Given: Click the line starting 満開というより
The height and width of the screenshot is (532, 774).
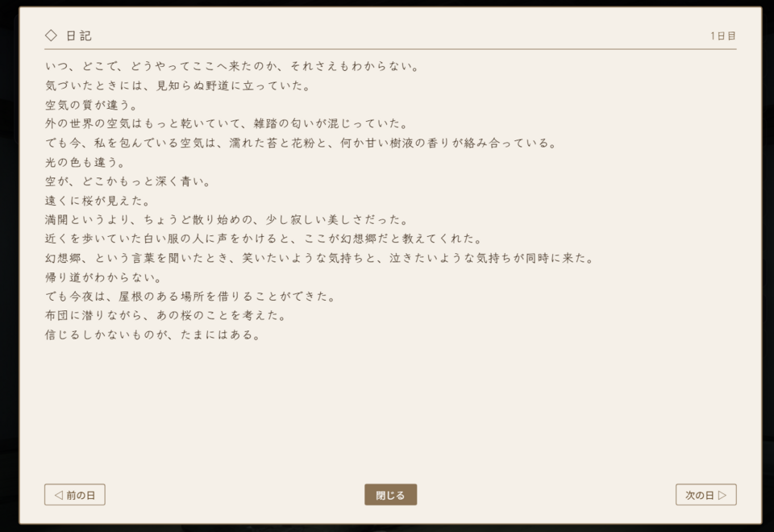Looking at the screenshot, I should (x=227, y=219).
